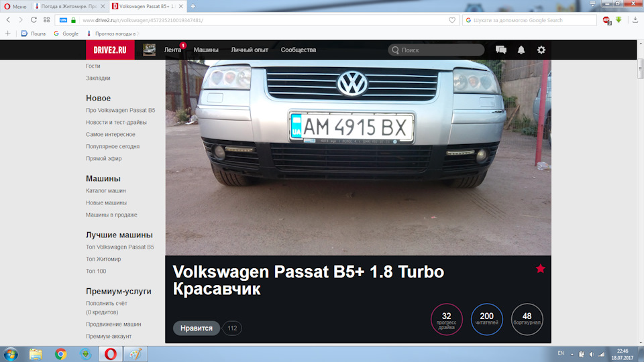Viewport: 644px width, 362px height.
Task: Click the Поиск search field
Action: (x=436, y=50)
